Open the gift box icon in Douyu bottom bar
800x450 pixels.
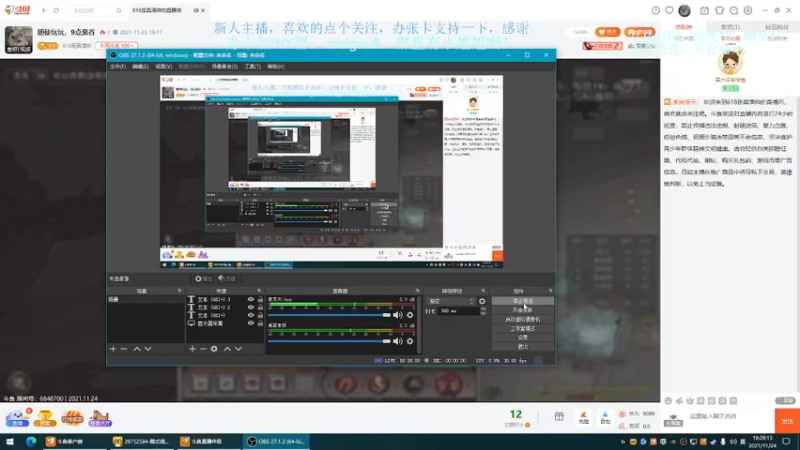[x=559, y=417]
